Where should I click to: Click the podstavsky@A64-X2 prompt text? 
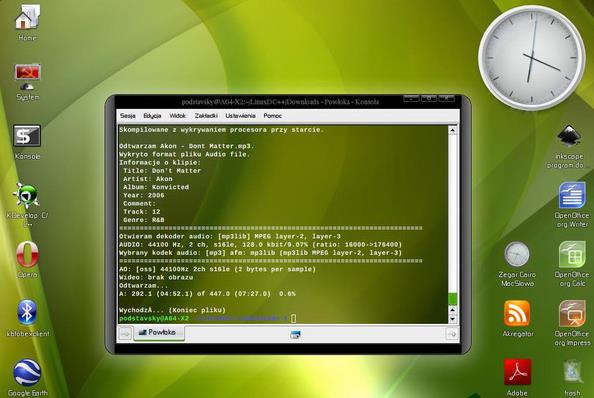tap(154, 318)
